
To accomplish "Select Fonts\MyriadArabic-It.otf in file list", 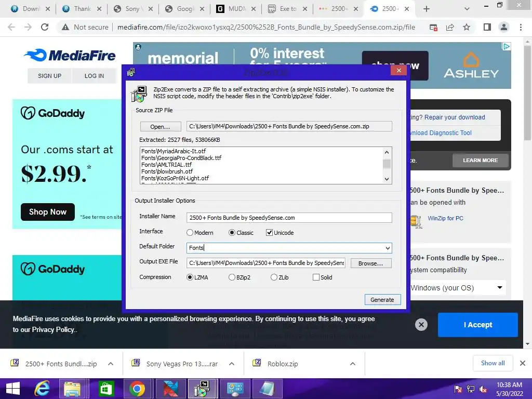I will click(x=174, y=151).
